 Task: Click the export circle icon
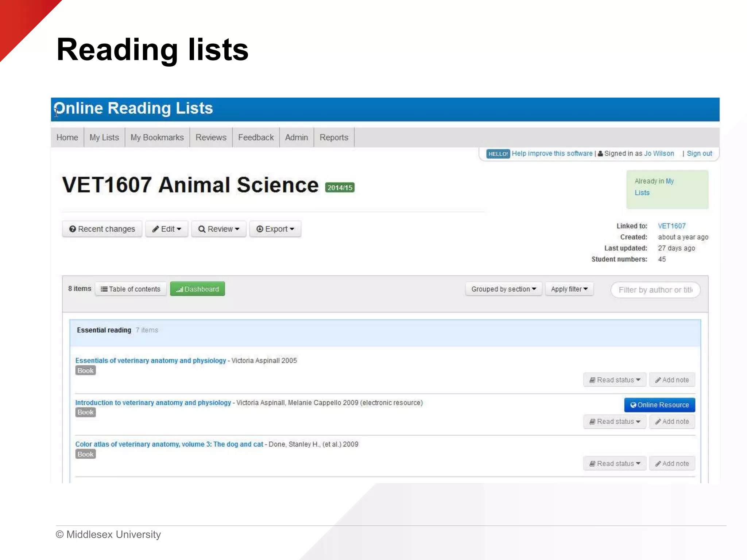260,229
